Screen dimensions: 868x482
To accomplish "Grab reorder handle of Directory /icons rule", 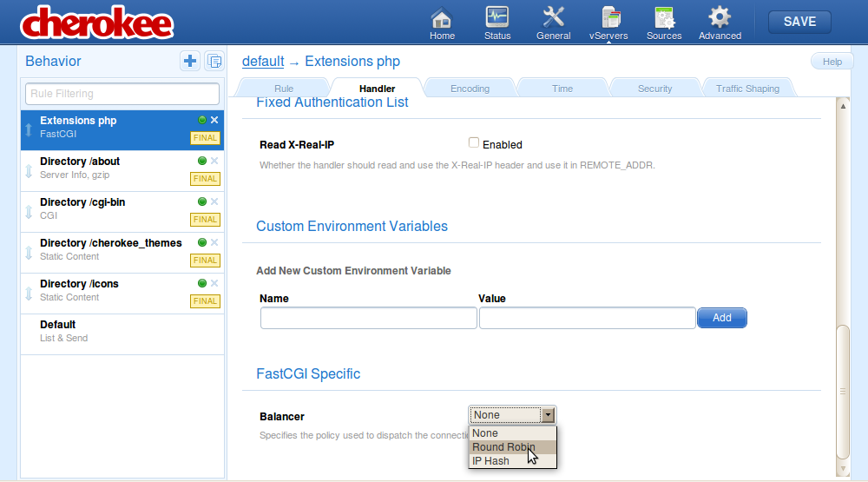I will 29,294.
